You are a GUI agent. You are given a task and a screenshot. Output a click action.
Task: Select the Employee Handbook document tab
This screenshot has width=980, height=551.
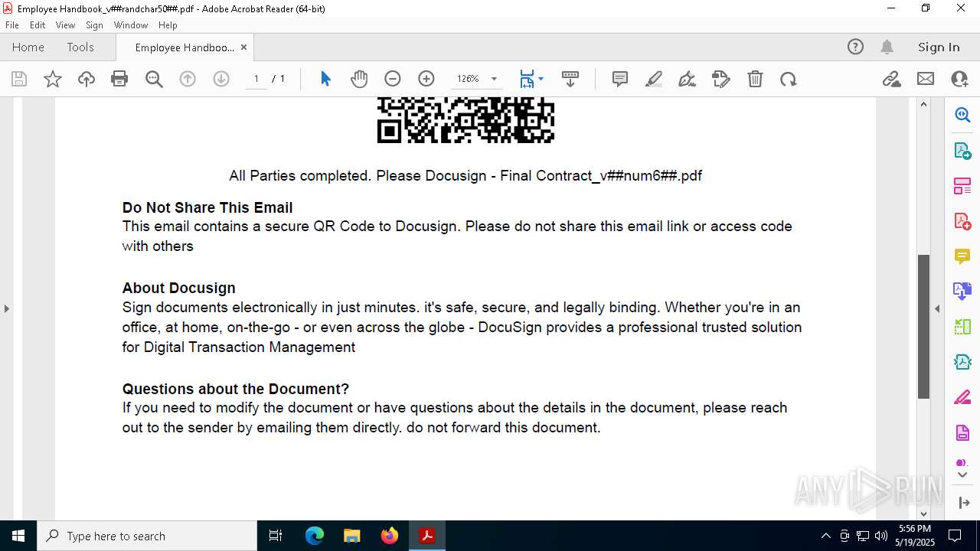(x=185, y=47)
